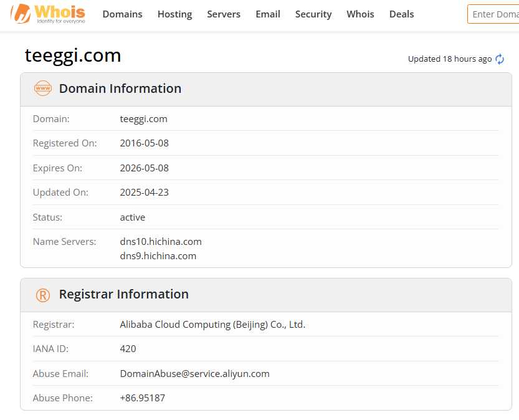The height and width of the screenshot is (420, 519).
Task: Click the expiration date 2026-05-08
Action: 144,168
